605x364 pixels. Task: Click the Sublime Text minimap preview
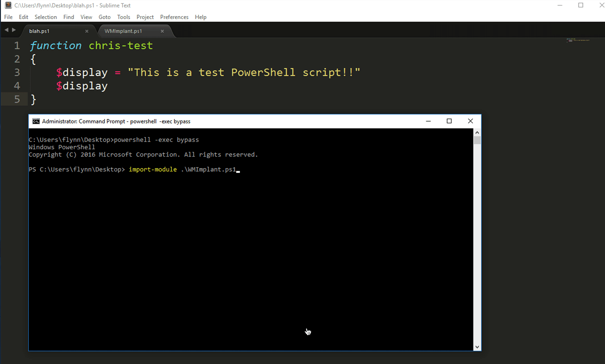pos(578,40)
